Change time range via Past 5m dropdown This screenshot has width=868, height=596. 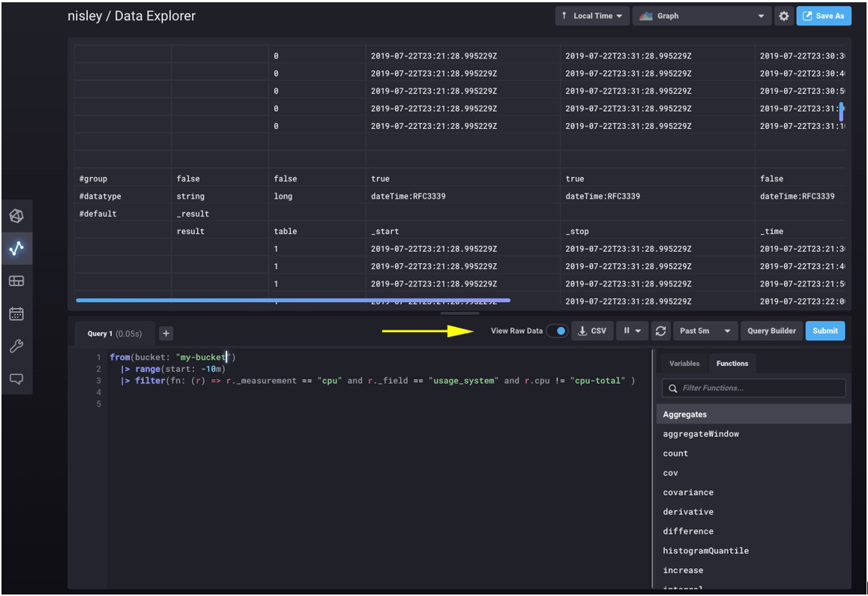tap(705, 331)
